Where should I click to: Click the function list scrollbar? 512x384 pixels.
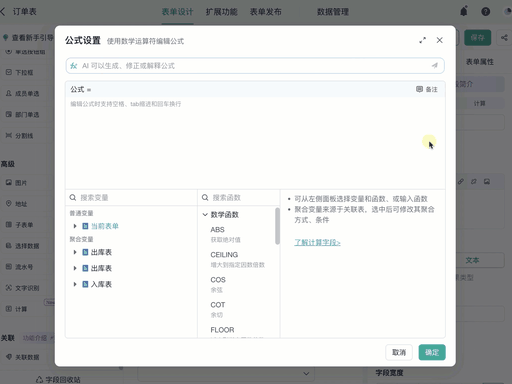[x=277, y=226]
